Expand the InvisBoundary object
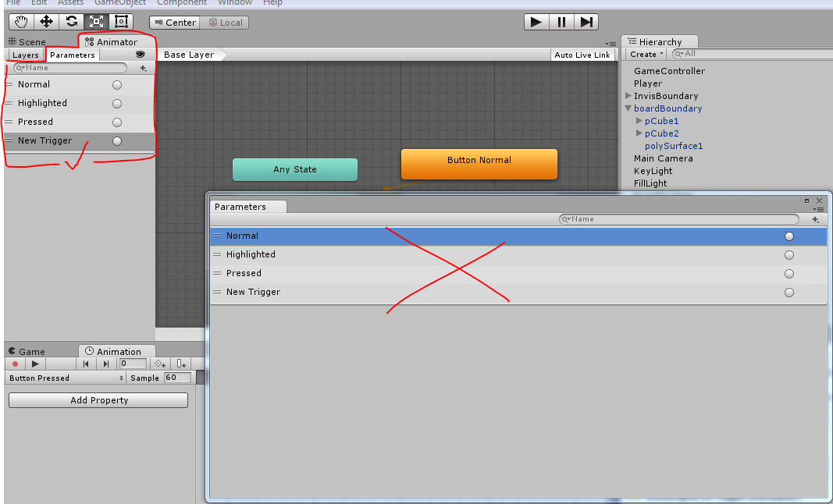 point(628,96)
